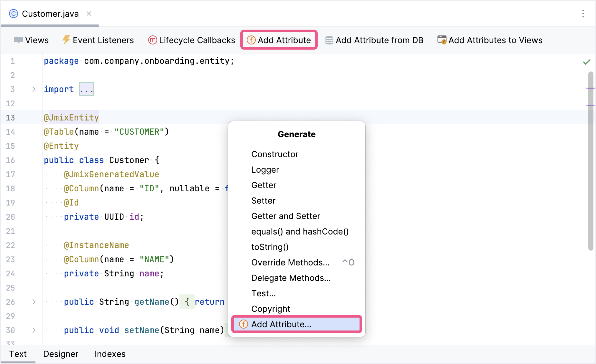Screen dimensions: 596x364
Task: Switch to the Designer tab
Action: (x=61, y=354)
